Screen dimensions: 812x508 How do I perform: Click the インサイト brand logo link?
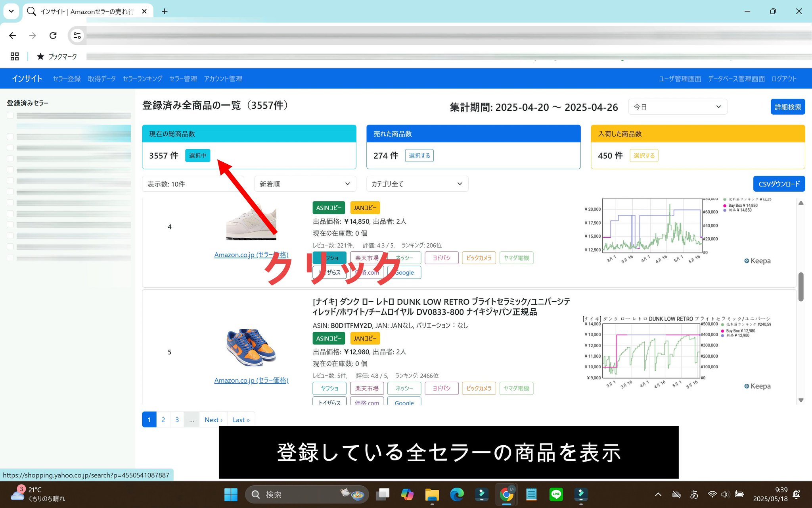27,79
